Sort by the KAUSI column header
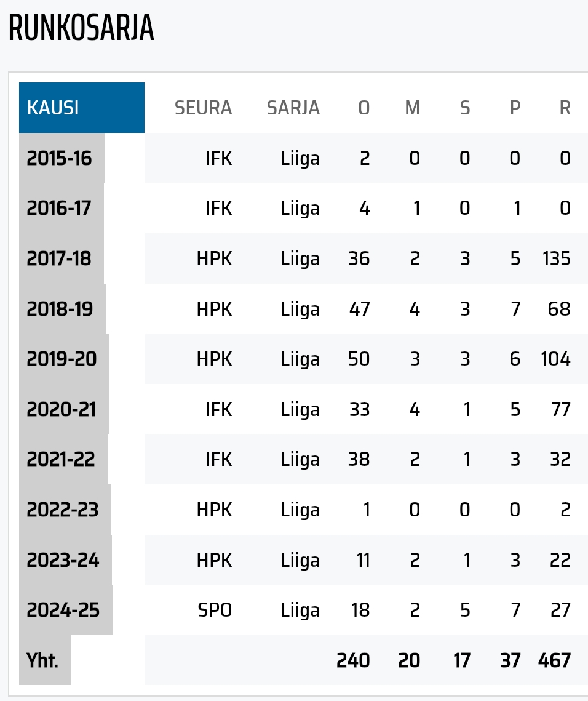This screenshot has width=588, height=701. point(81,107)
